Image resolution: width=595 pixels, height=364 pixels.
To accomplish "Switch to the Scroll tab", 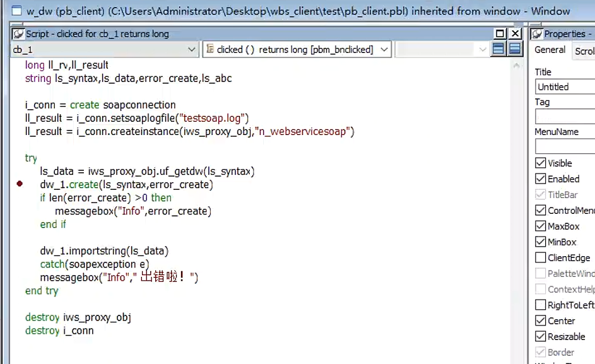I will [x=584, y=51].
